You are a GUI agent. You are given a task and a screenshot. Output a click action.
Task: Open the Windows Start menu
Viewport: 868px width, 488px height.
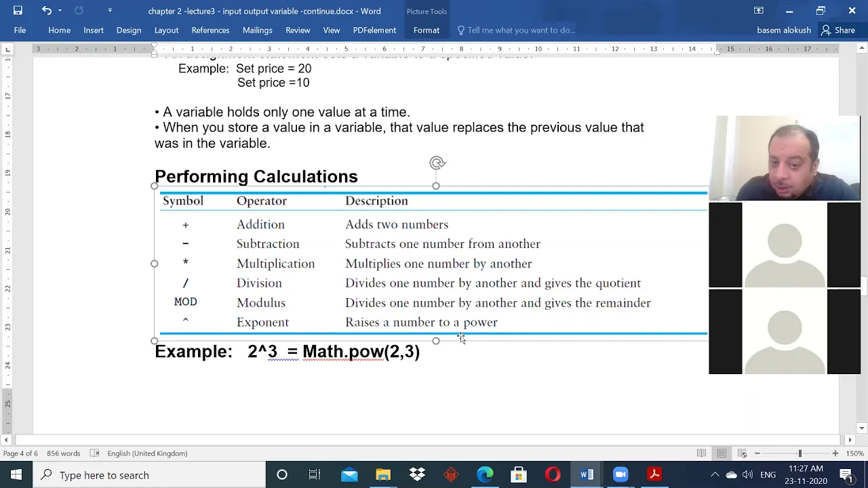16,474
